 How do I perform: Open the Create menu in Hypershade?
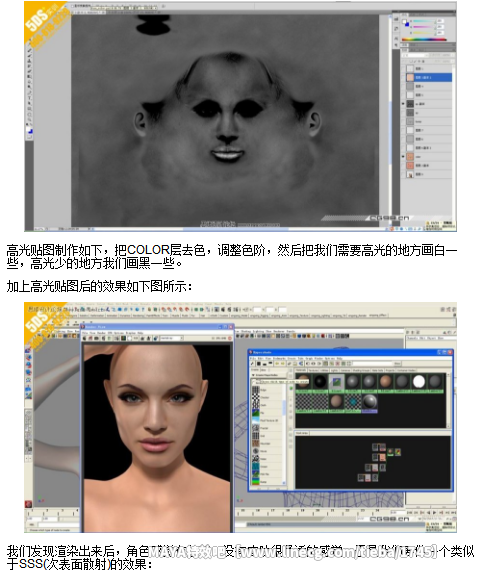(x=292, y=358)
